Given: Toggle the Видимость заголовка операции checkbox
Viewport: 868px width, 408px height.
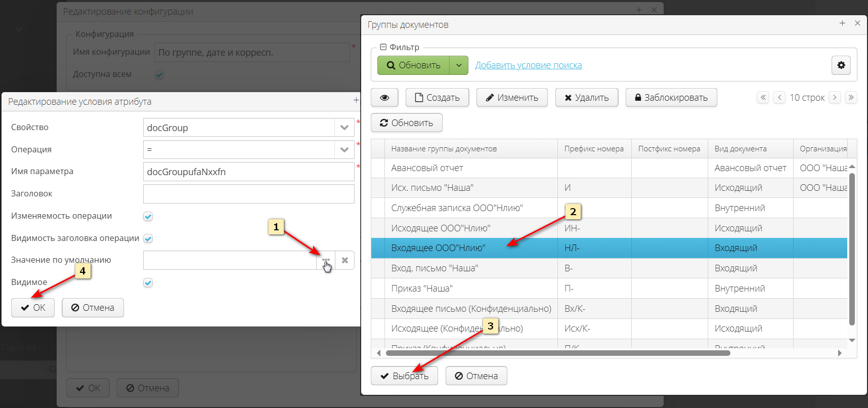Looking at the screenshot, I should pos(148,238).
